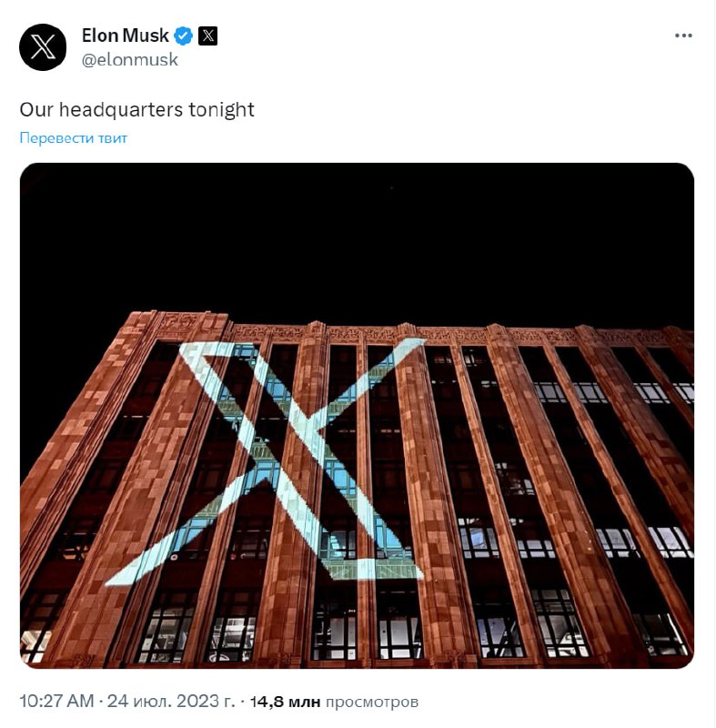Click the X logo profile avatar

42,47
